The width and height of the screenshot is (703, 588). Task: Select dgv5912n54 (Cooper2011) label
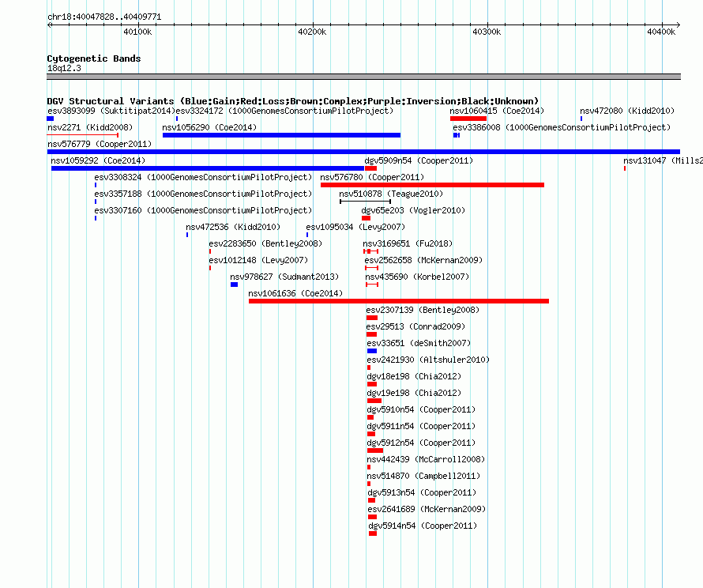(422, 443)
